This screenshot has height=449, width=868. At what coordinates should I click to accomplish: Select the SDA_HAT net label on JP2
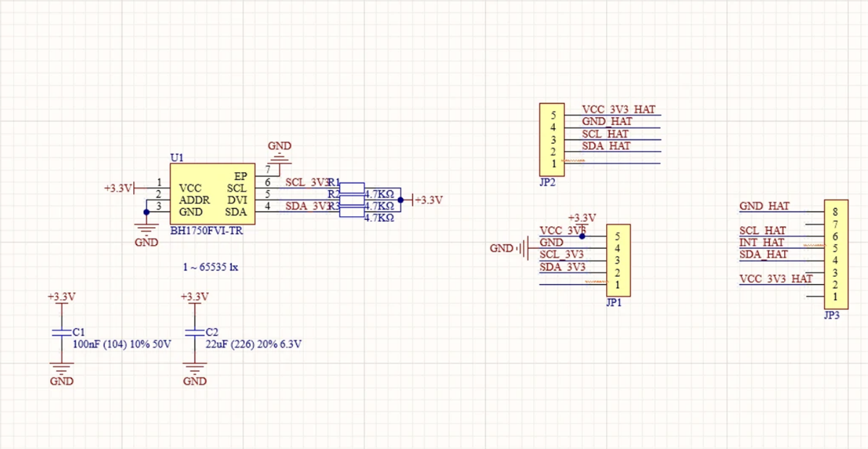click(x=608, y=145)
